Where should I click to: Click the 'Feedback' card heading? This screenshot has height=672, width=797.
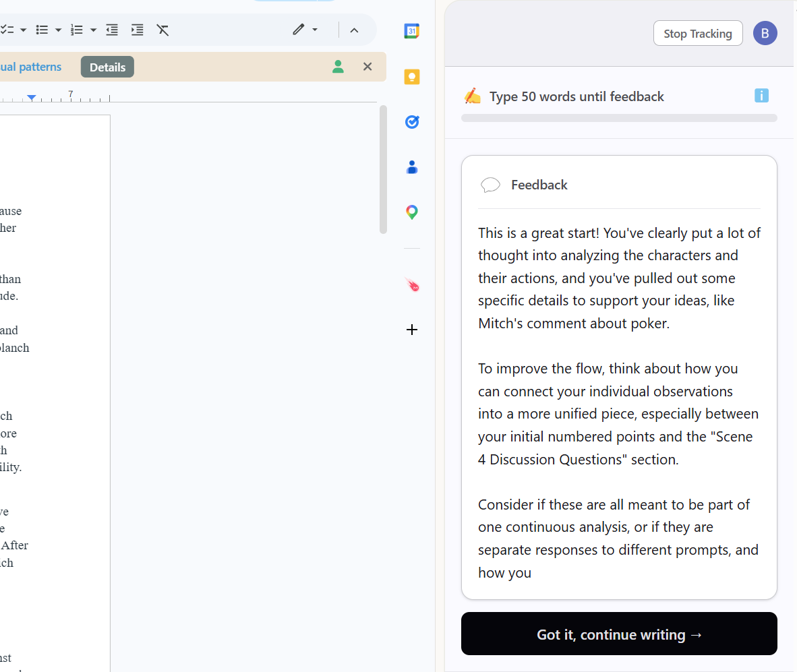(x=539, y=185)
